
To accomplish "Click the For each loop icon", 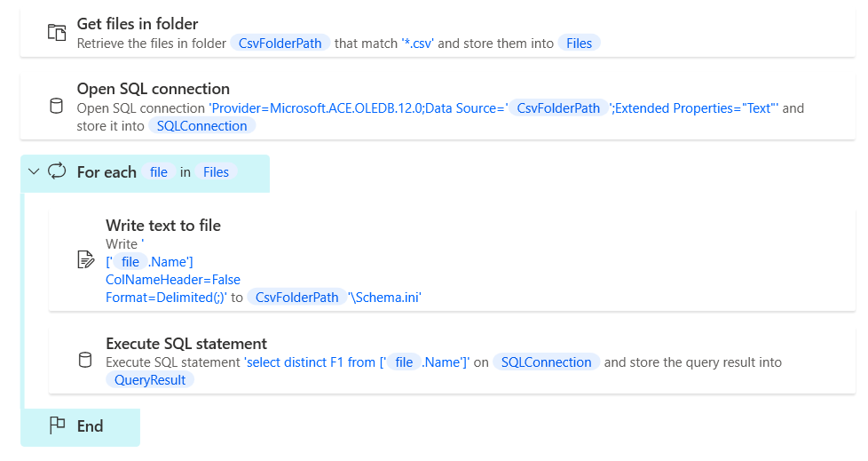I will pyautogui.click(x=57, y=171).
